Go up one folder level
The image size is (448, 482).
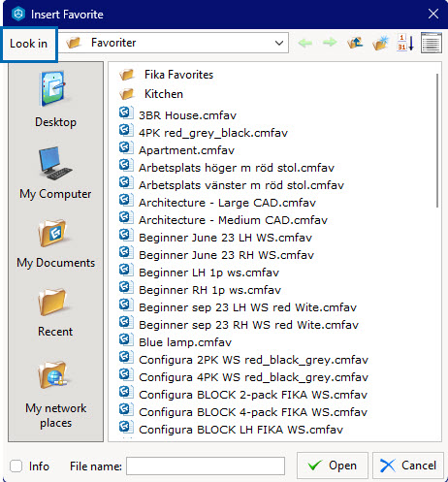click(355, 43)
